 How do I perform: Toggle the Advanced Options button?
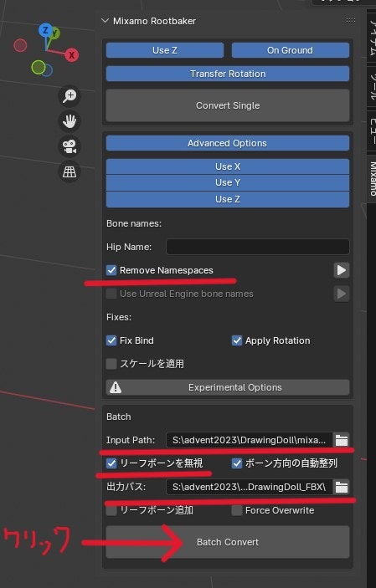pyautogui.click(x=228, y=143)
